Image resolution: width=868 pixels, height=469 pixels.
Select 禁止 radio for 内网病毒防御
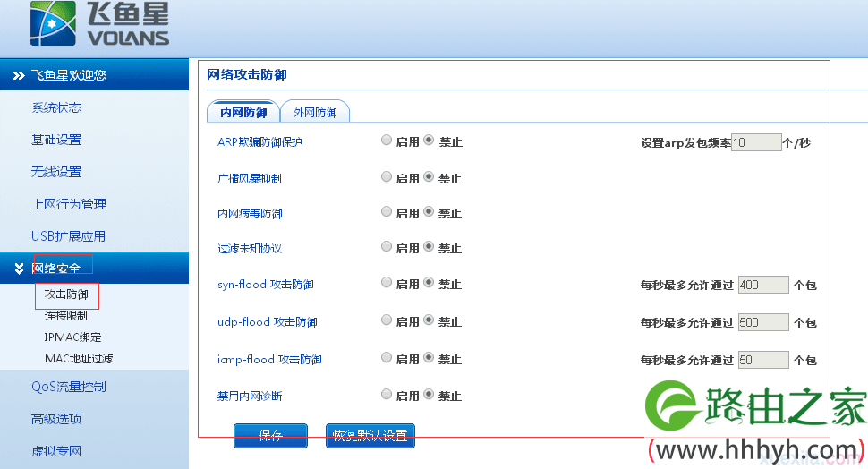[x=429, y=211]
